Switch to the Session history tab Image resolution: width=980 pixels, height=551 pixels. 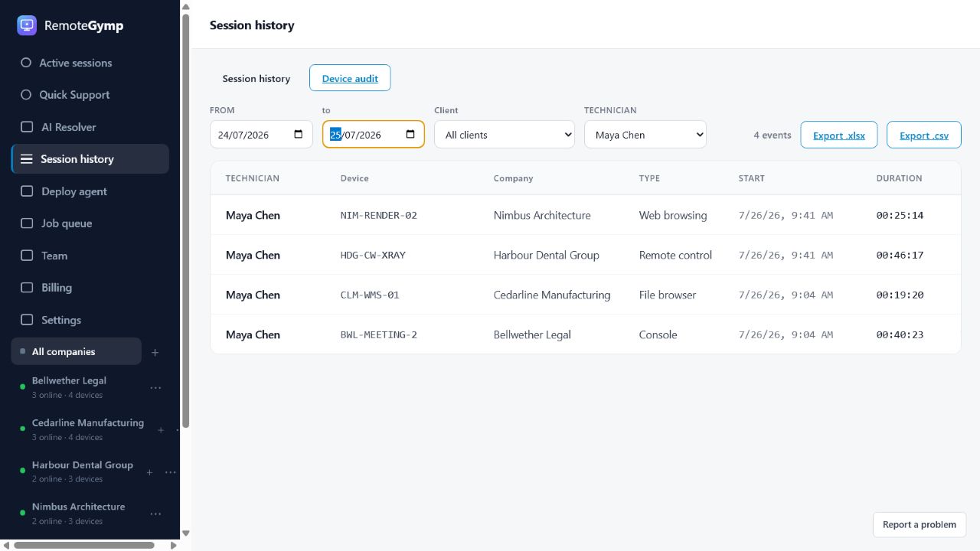256,78
